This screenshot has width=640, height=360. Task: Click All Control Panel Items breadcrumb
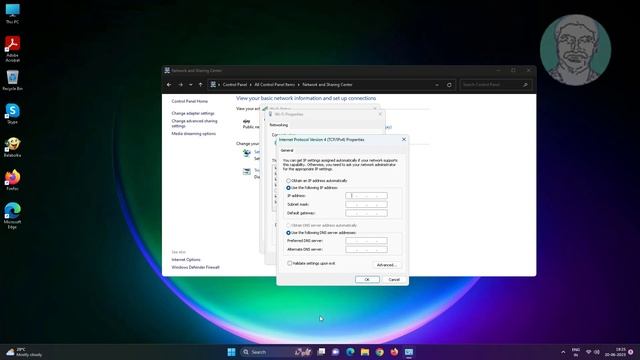[x=274, y=84]
